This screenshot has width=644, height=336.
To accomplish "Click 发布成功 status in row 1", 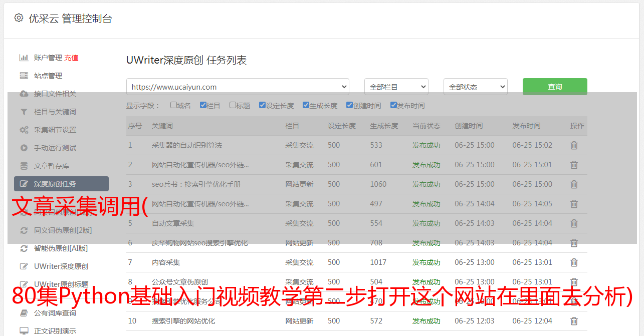I will point(426,145).
